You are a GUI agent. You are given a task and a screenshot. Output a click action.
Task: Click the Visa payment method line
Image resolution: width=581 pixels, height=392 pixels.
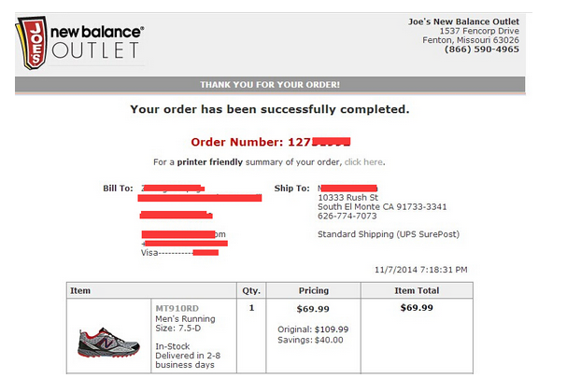[x=179, y=253]
